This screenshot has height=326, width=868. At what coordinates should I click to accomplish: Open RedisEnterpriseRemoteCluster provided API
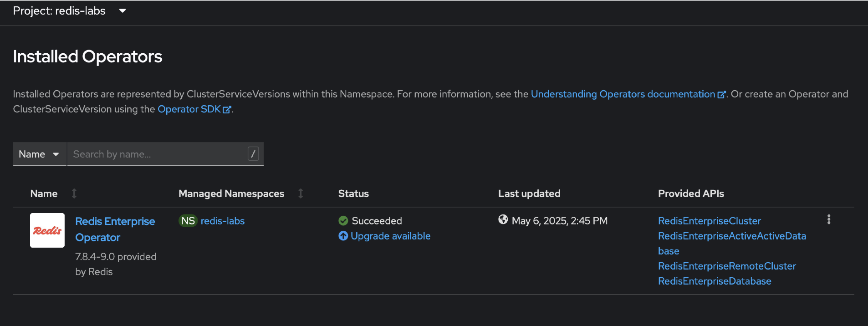[x=727, y=266]
